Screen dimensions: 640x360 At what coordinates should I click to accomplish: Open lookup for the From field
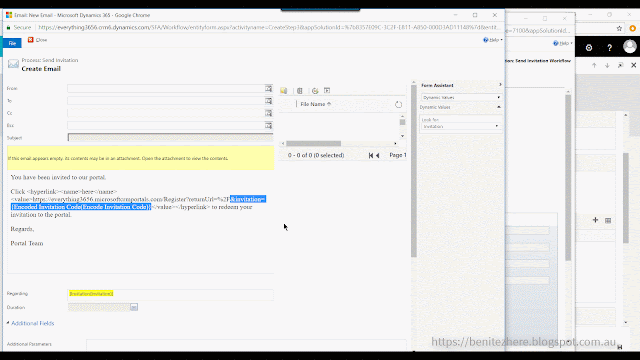click(x=268, y=89)
